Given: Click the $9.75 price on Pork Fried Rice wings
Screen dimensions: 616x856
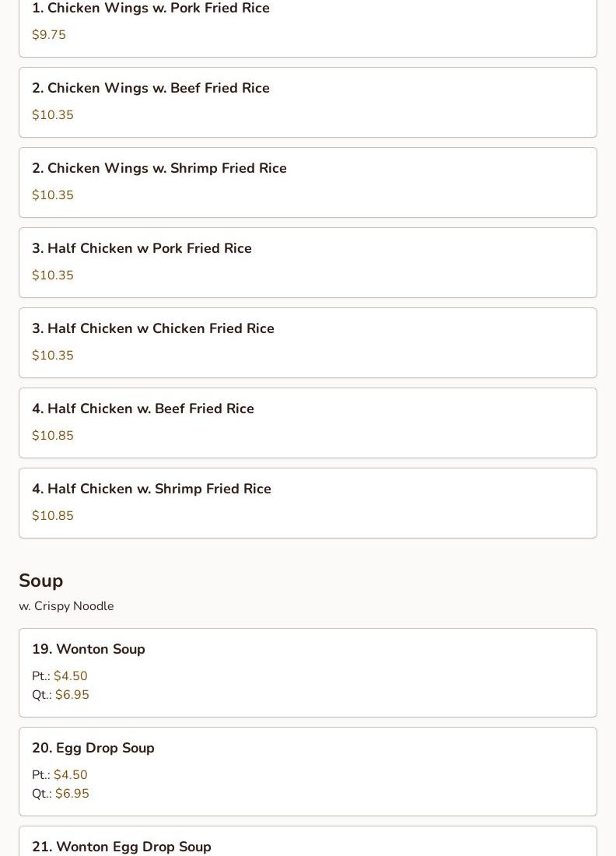Looking at the screenshot, I should 48,34.
